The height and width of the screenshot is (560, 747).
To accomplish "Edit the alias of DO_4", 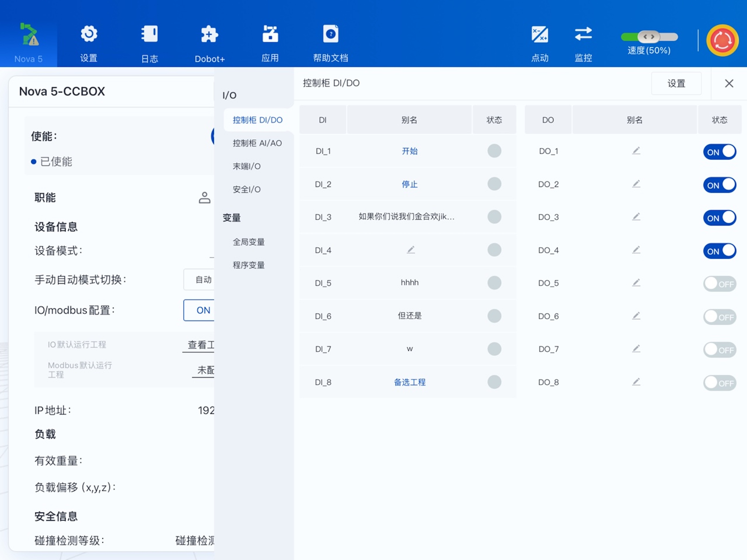I will pos(636,250).
